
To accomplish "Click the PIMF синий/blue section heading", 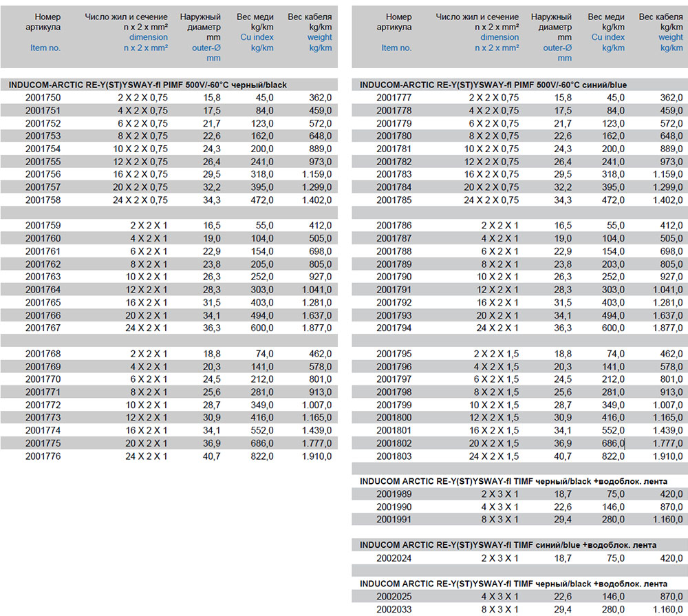I will tap(493, 85).
